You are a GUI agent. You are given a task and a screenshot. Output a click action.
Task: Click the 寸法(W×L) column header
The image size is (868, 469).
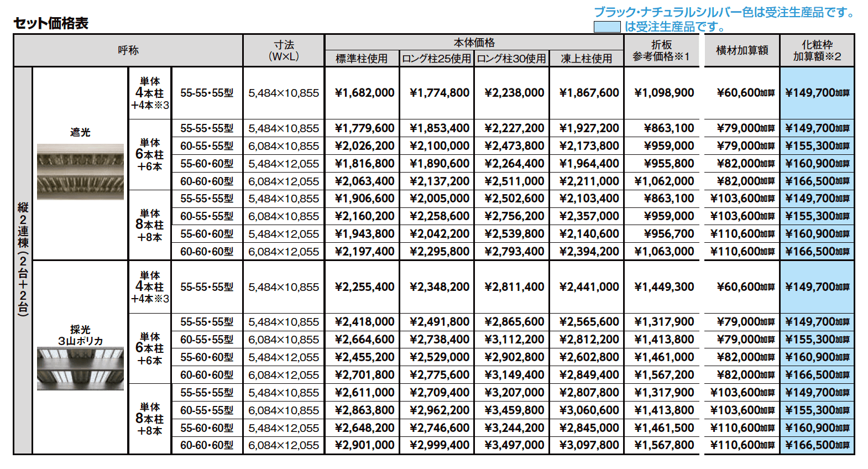[x=284, y=50]
